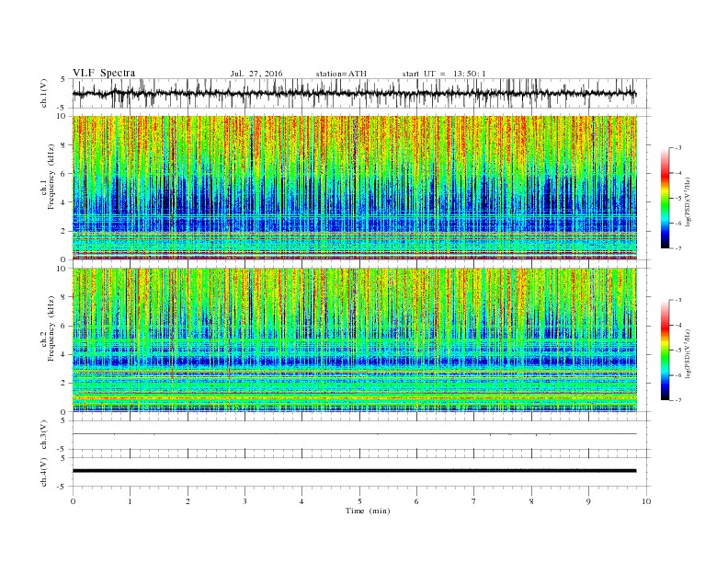Click the upper PSD color scale bar
Image resolution: width=728 pixels, height=563 pixels.
[x=665, y=198]
